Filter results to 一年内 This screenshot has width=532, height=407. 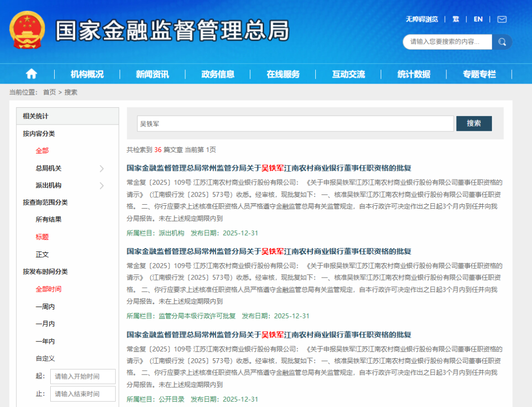tap(45, 341)
